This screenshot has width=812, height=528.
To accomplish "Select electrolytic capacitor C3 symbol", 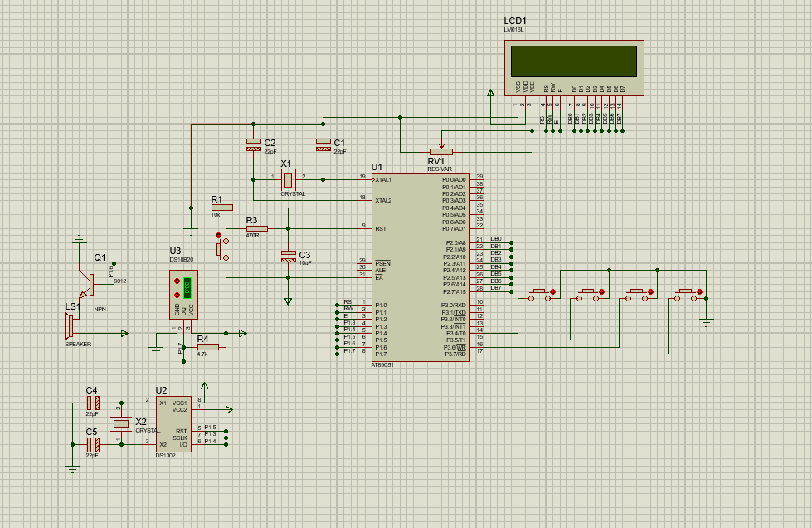I will pyautogui.click(x=289, y=256).
